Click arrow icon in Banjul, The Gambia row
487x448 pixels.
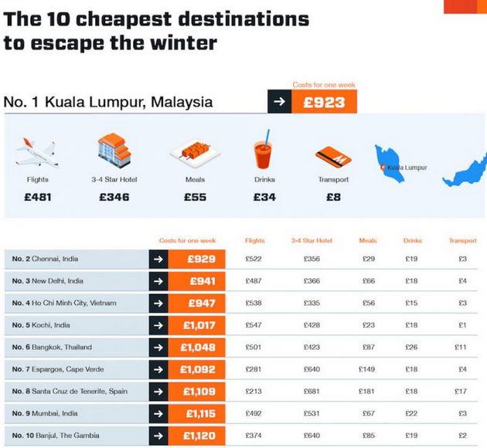point(158,436)
